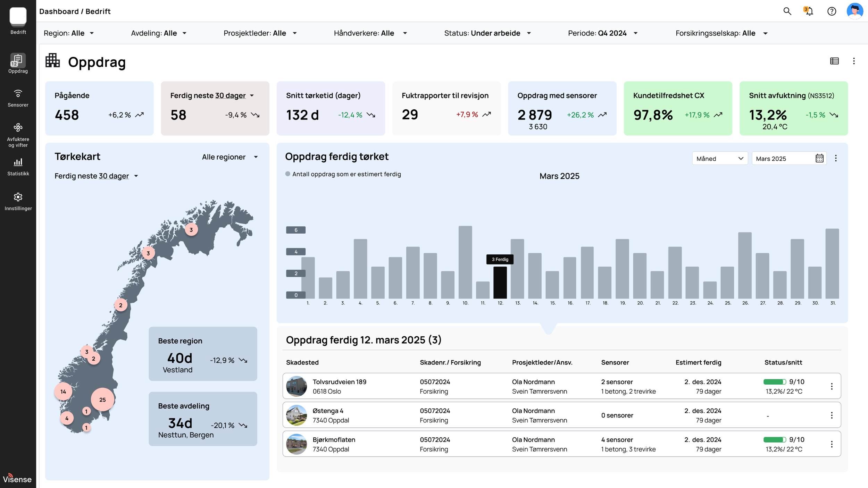Switch to table list view icon

[834, 61]
